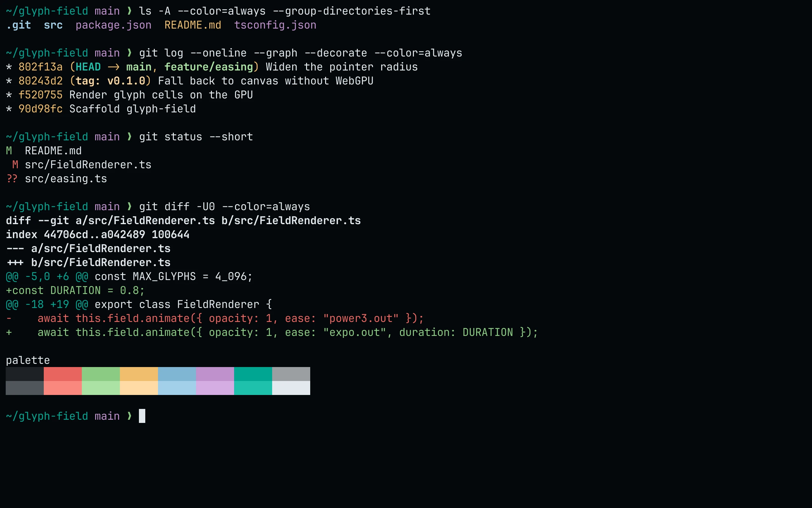The image size is (812, 508).
Task: Click the removed line containing power3.out
Action: pos(215,318)
